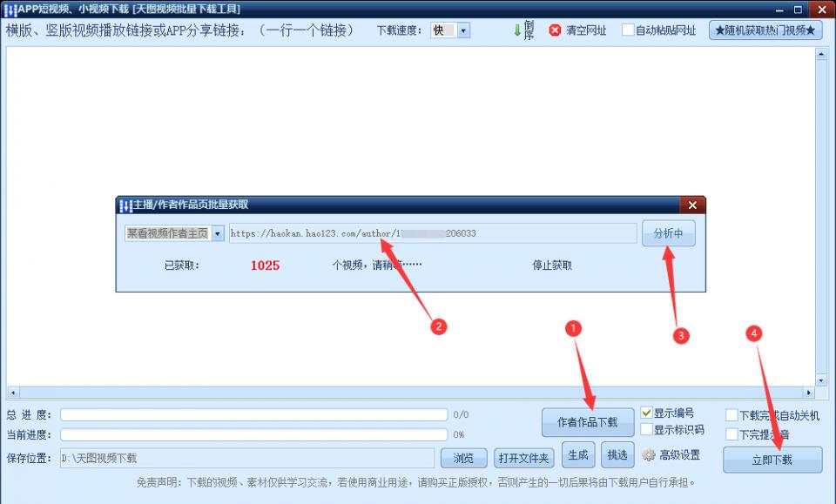Check the 显示标识码 checkbox
The height and width of the screenshot is (504, 836).
(x=646, y=429)
